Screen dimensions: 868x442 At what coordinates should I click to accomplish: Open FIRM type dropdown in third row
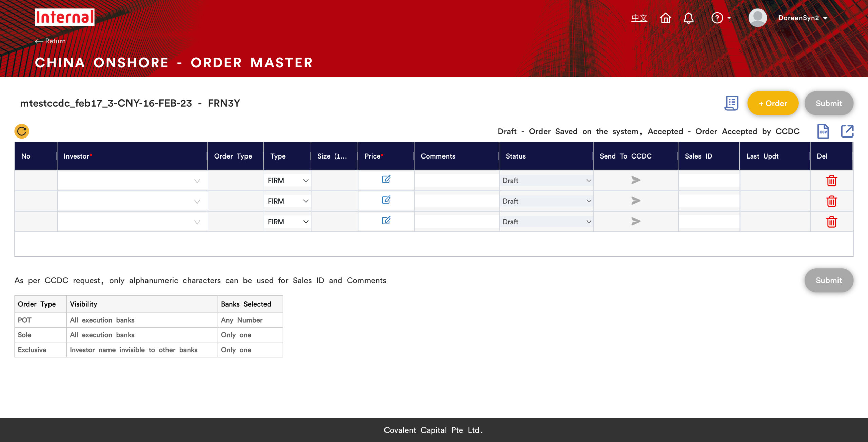[288, 222]
